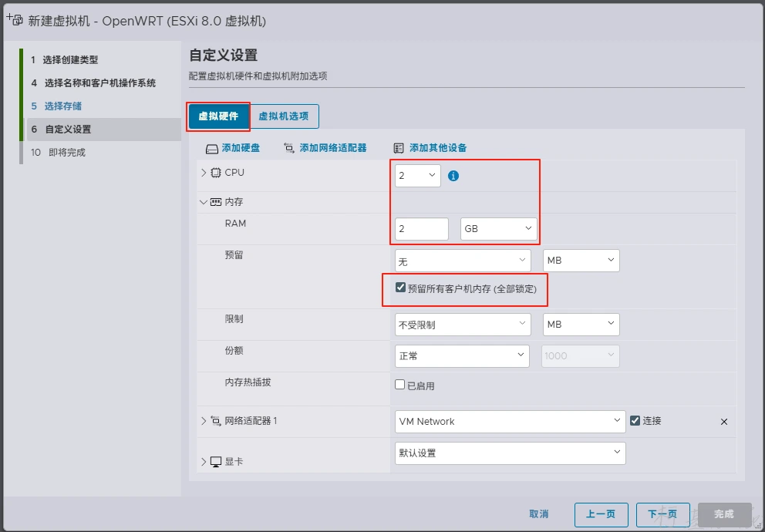This screenshot has height=532, width=765.
Task: Click the CPU info icon
Action: [453, 176]
